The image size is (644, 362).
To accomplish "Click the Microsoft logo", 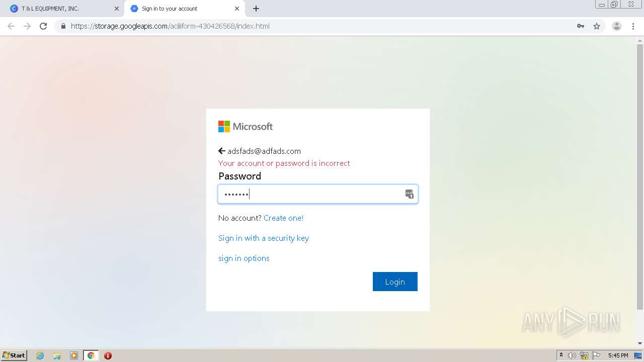I will click(x=246, y=127).
